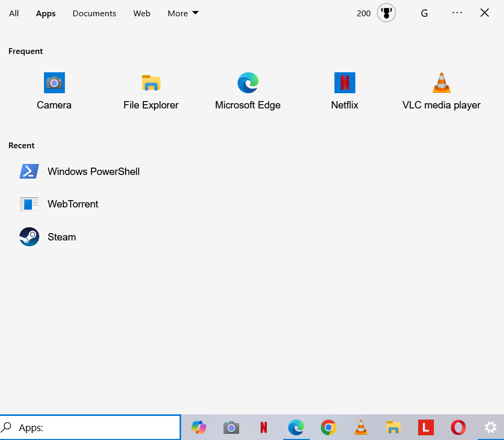Open File Explorer from the taskbar
This screenshot has width=504, height=440.
394,427
